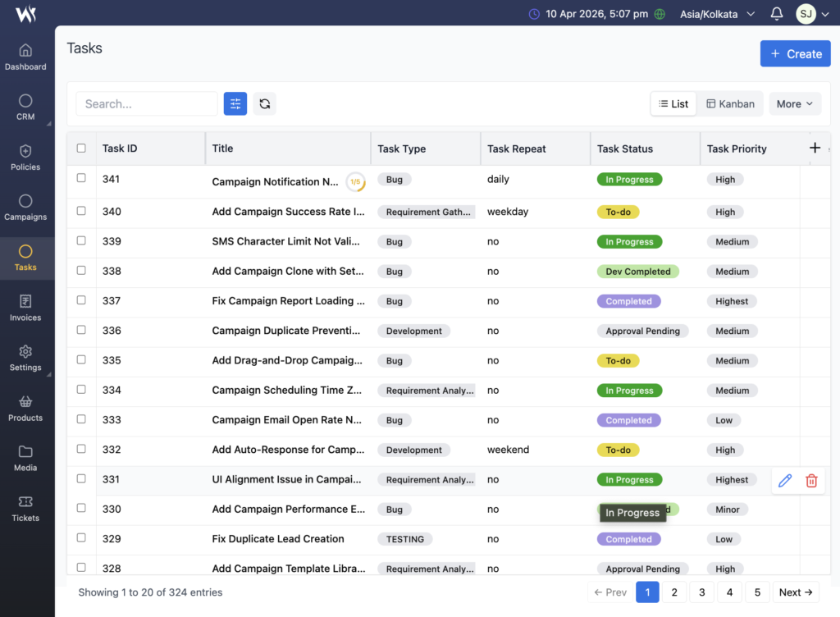
Task: Click the filter icon beside search box
Action: coord(235,103)
